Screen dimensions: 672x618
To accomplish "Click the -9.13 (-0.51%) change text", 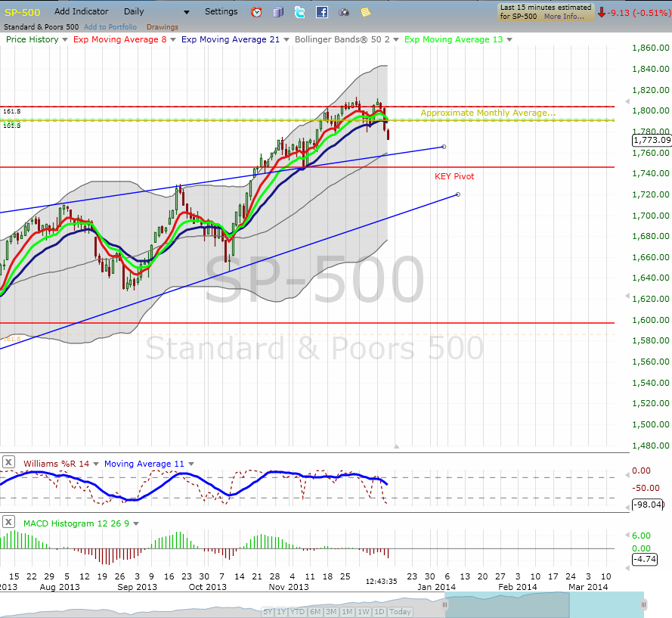I will [639, 13].
